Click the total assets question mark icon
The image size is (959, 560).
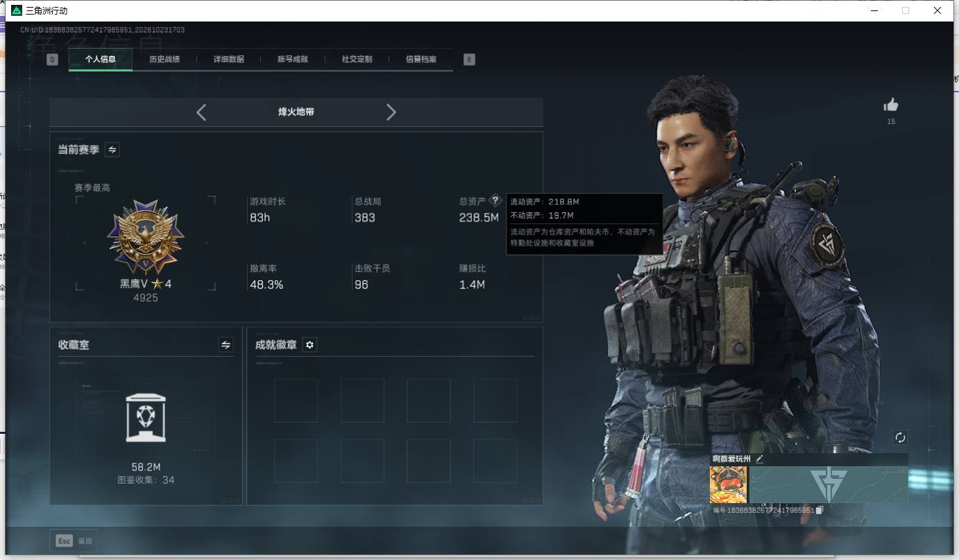(495, 201)
